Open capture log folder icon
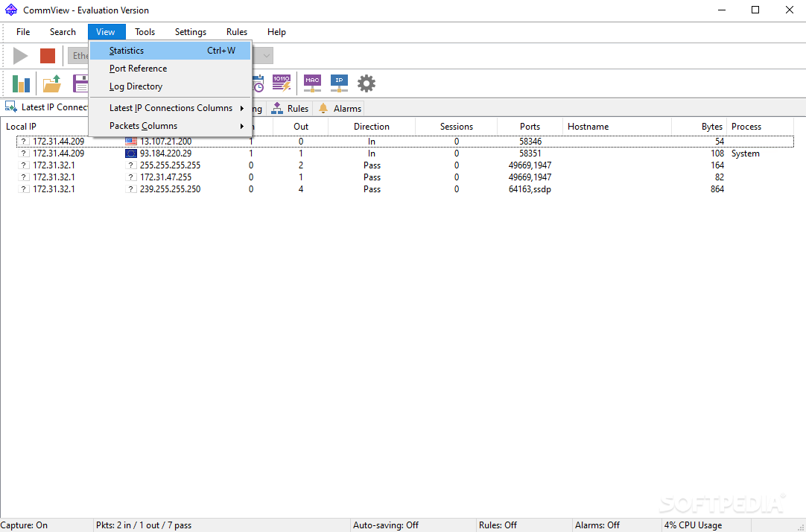Image resolution: width=806 pixels, height=532 pixels. click(x=52, y=83)
